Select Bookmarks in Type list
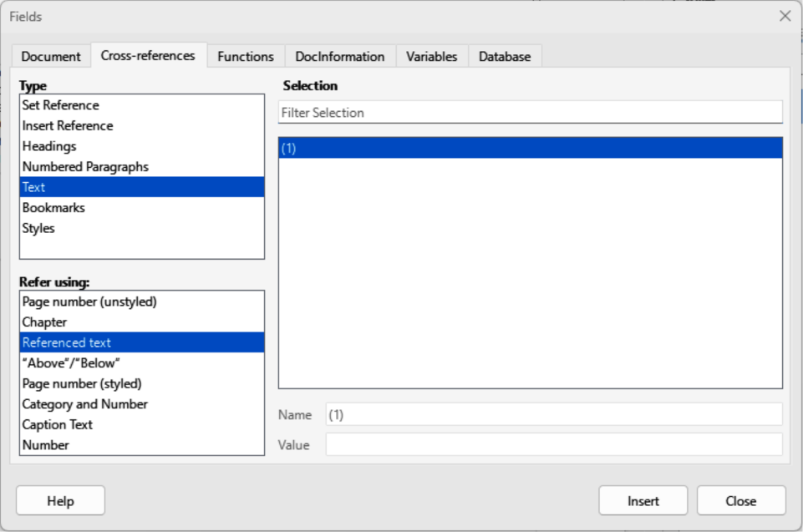The height and width of the screenshot is (532, 803). coord(53,208)
